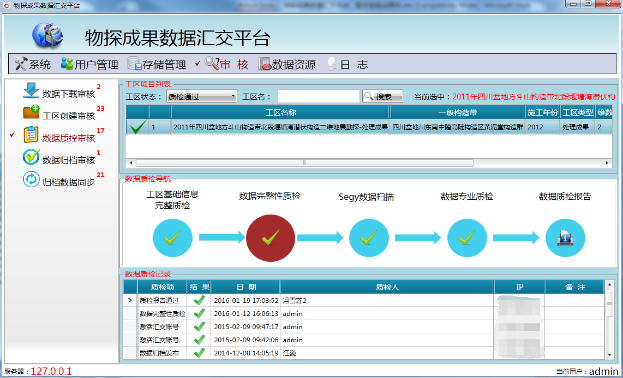Click result checkmark for 2015-02-09 09:47:17 record
Image resolution: width=623 pixels, height=378 pixels.
[x=199, y=327]
